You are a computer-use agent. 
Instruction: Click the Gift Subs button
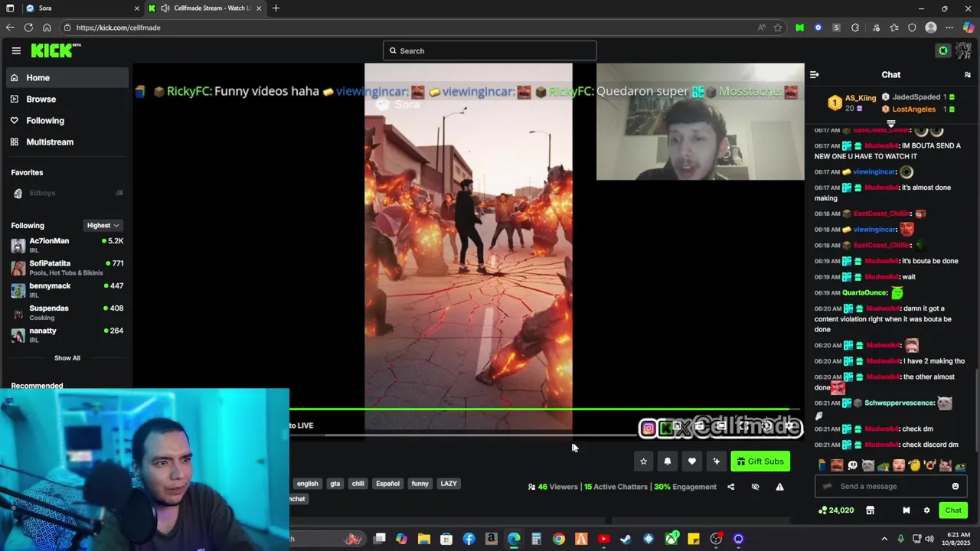point(760,461)
